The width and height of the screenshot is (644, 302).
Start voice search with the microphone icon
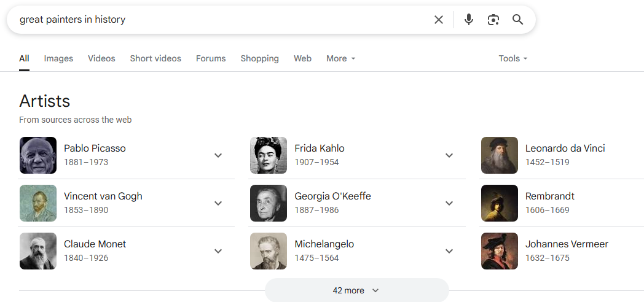(468, 20)
